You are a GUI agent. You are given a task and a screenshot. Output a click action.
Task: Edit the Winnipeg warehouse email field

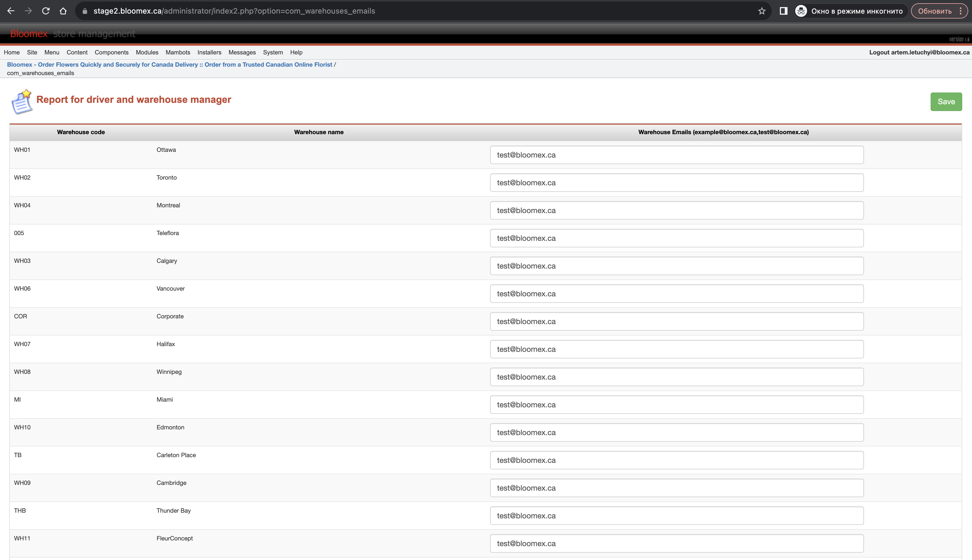tap(676, 377)
